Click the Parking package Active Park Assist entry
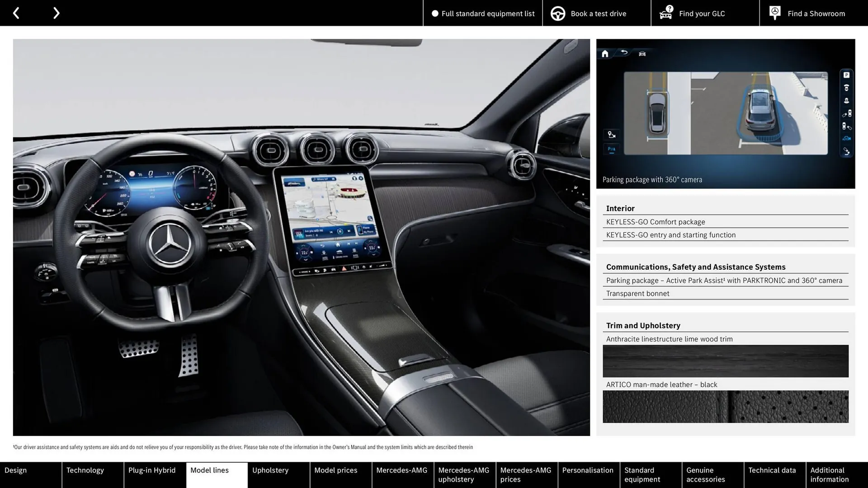This screenshot has width=868, height=488. tap(724, 280)
